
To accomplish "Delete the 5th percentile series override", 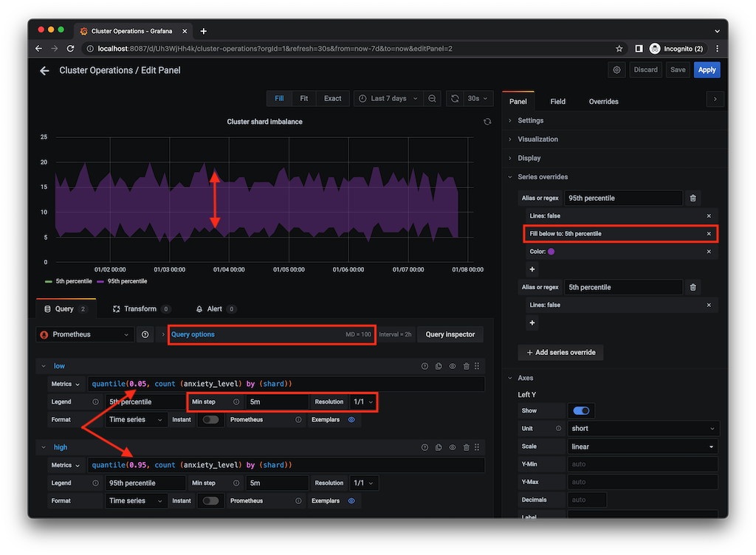I will pos(693,287).
